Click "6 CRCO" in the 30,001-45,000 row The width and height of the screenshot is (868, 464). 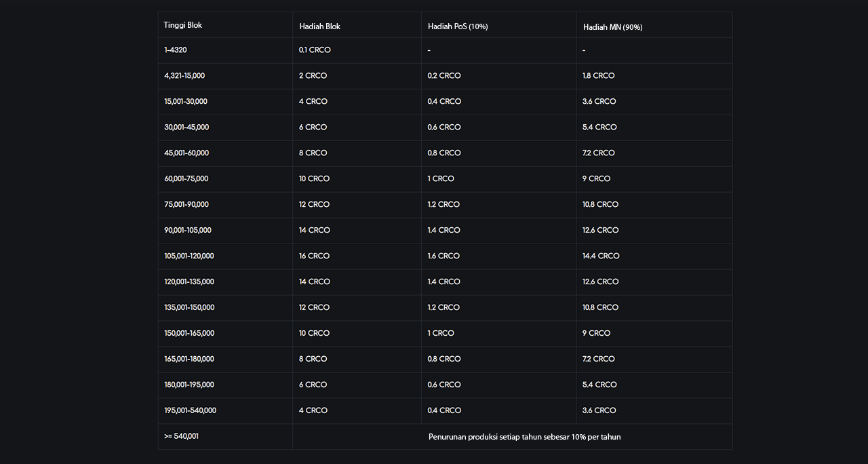coord(313,128)
